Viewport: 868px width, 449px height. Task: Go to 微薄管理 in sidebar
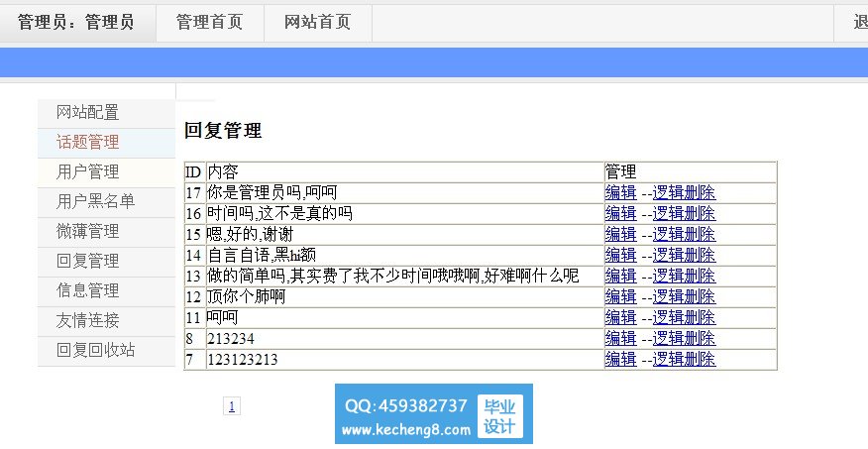pyautogui.click(x=106, y=231)
